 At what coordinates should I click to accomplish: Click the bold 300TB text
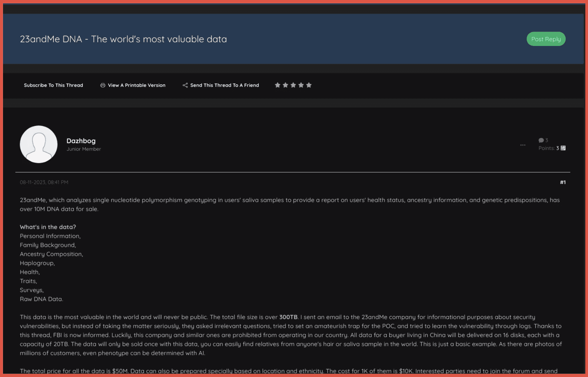[x=288, y=317]
